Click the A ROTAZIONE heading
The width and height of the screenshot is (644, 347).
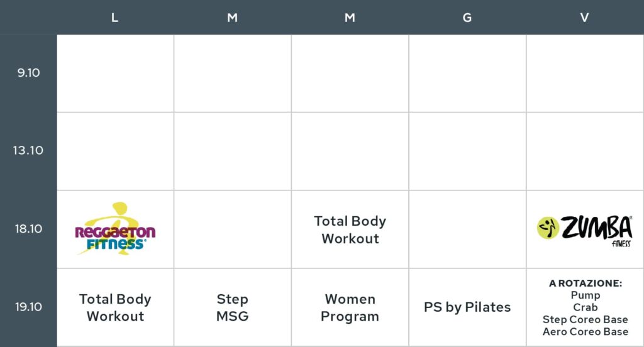586,283
